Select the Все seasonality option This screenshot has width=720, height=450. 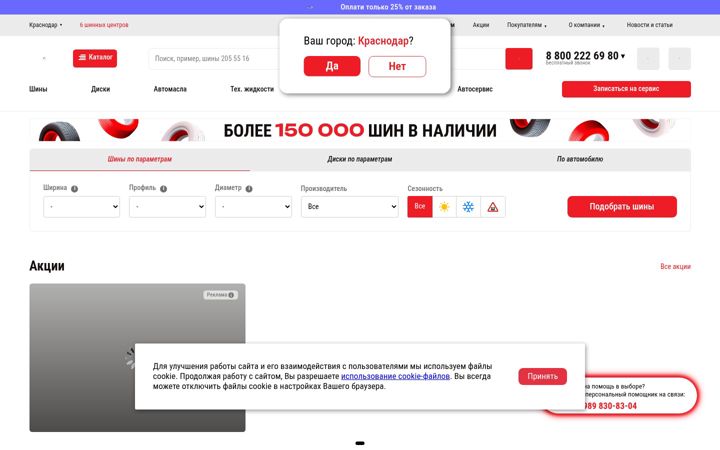tap(420, 207)
